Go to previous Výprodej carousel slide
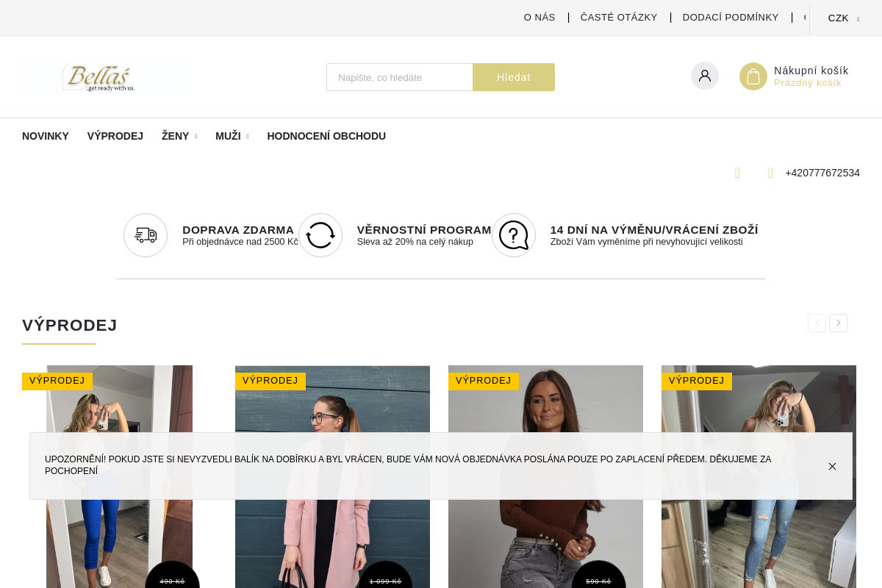This screenshot has width=882, height=588. pos(817,323)
